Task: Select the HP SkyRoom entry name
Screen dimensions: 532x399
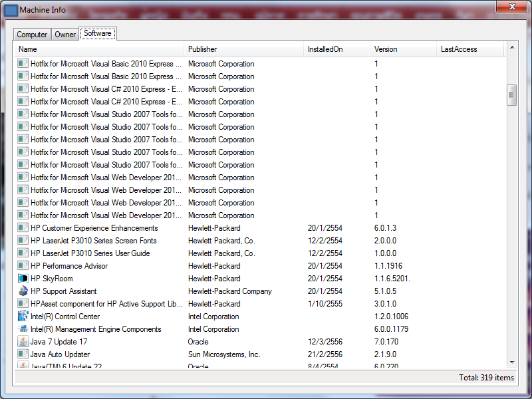Action: (52, 279)
